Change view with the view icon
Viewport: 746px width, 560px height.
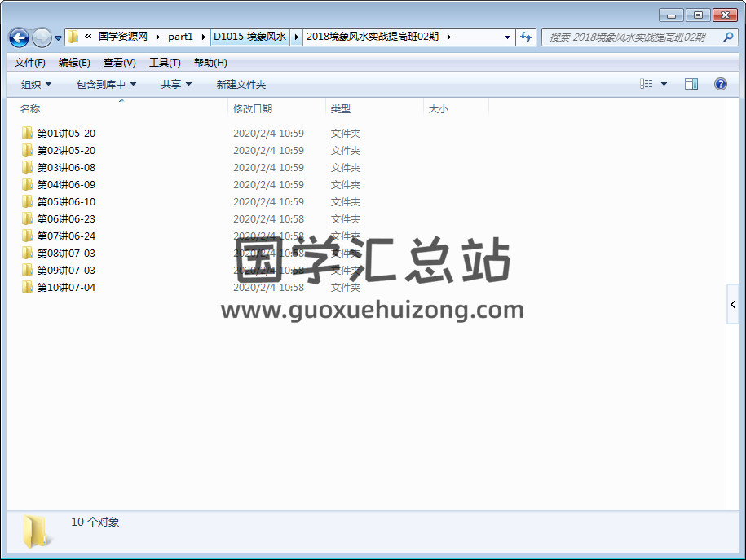(x=646, y=84)
